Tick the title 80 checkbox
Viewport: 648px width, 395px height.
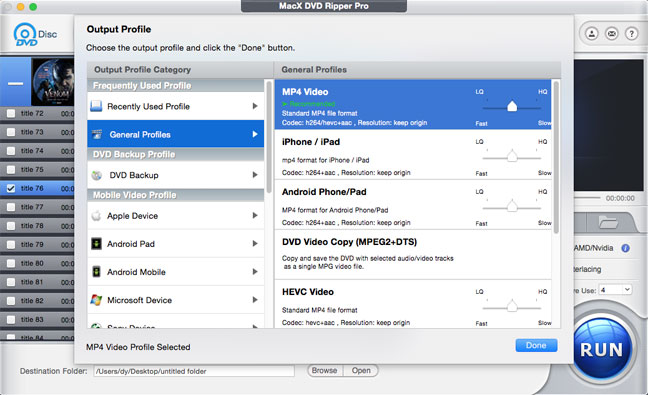11,263
